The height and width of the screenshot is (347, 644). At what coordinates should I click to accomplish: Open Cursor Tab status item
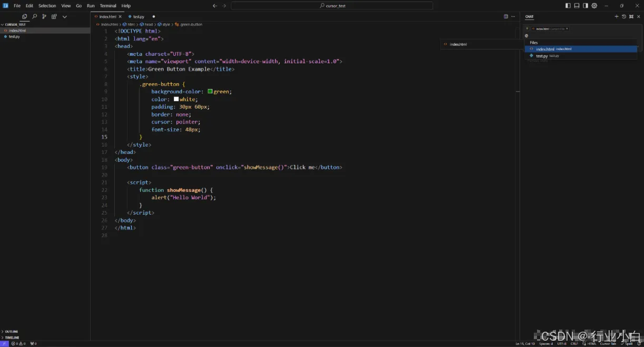click(x=608, y=343)
